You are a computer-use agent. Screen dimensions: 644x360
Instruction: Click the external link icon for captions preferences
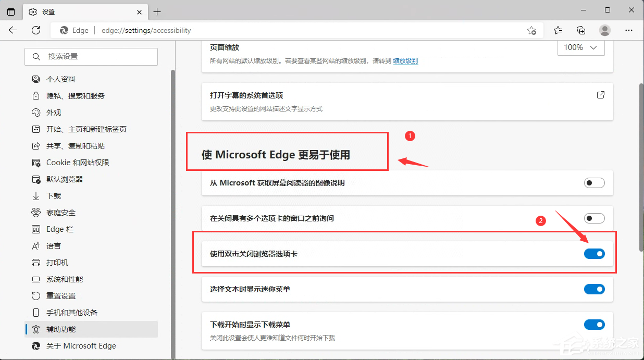600,95
